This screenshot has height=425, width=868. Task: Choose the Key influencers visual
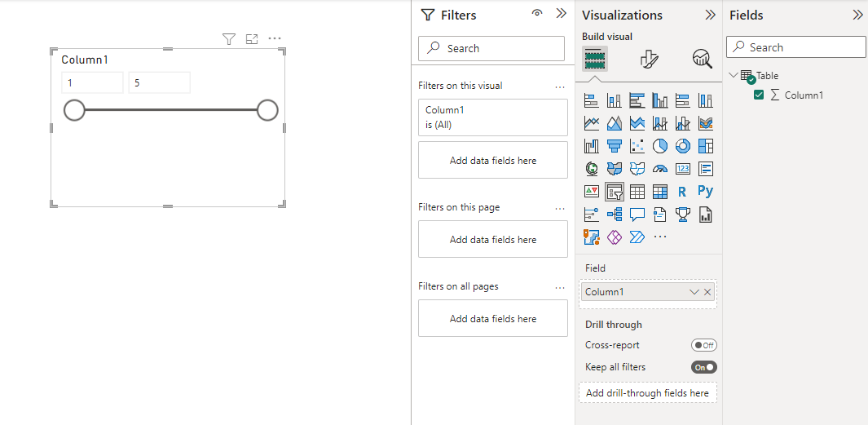click(x=592, y=215)
